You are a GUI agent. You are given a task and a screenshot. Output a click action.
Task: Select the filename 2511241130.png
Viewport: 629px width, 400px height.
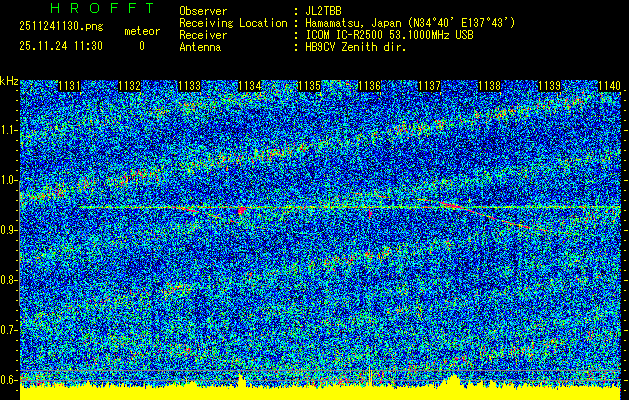point(57,30)
